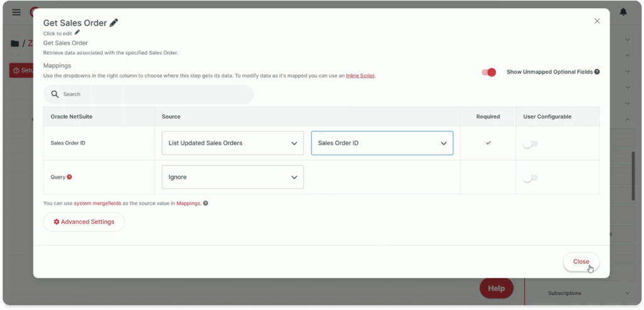Click the Setup button in the background page

(x=21, y=70)
